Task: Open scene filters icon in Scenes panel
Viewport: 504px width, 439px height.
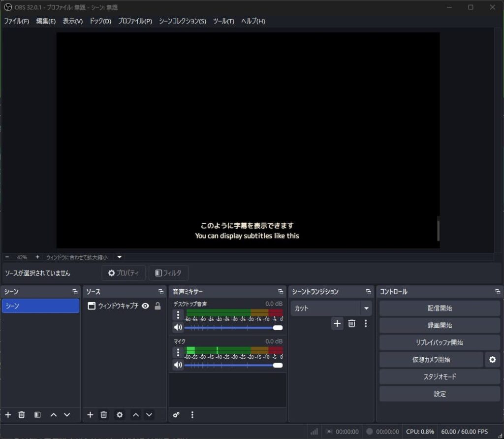Action: (37, 415)
